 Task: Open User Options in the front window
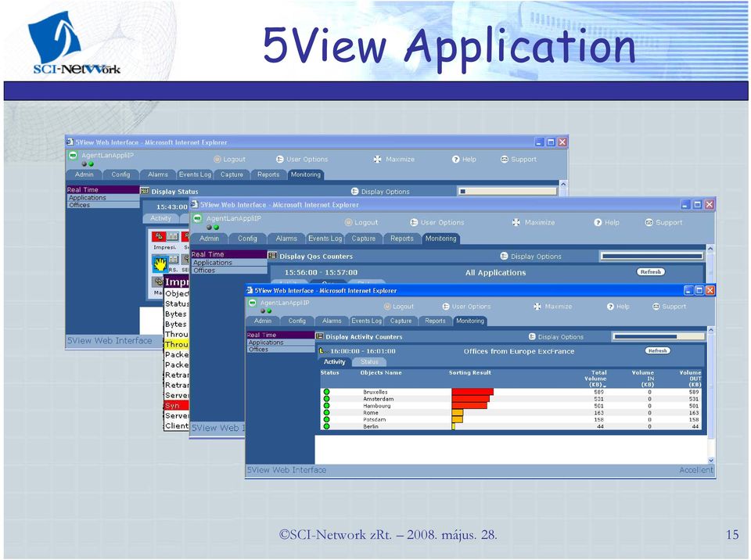[x=466, y=307]
